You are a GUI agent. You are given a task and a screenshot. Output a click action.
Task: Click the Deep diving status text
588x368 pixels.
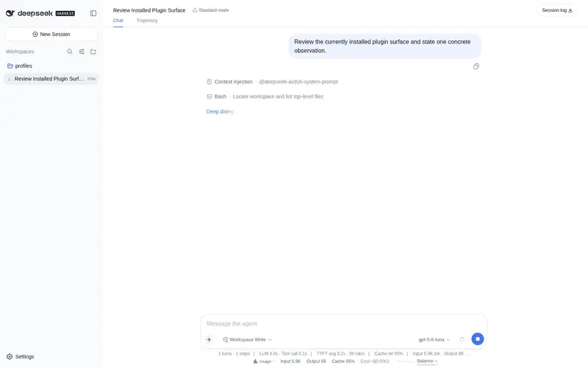click(220, 112)
